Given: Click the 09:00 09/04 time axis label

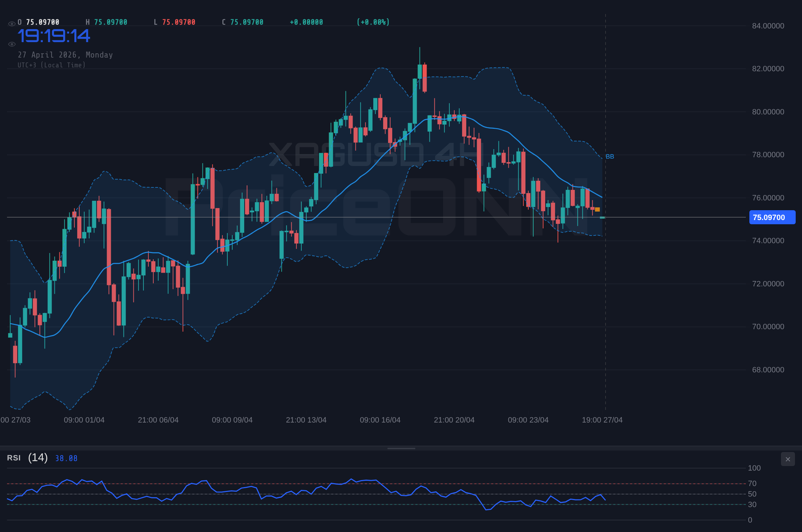Looking at the screenshot, I should click(232, 420).
